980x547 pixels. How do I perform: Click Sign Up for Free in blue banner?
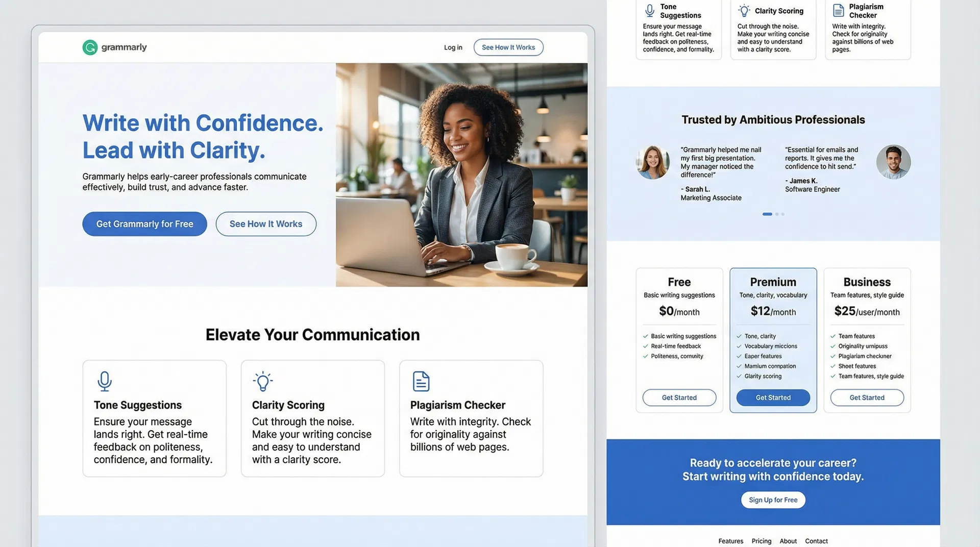(x=773, y=500)
